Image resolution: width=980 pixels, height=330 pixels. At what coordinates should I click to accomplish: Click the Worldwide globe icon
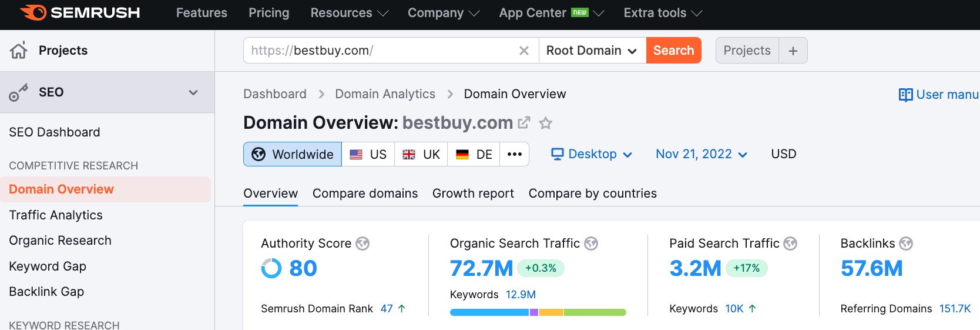(259, 154)
